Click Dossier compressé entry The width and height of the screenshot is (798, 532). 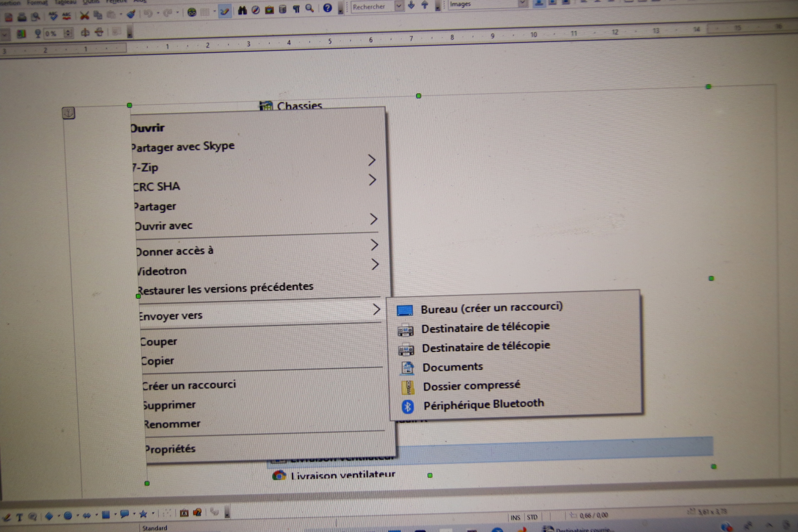(471, 386)
